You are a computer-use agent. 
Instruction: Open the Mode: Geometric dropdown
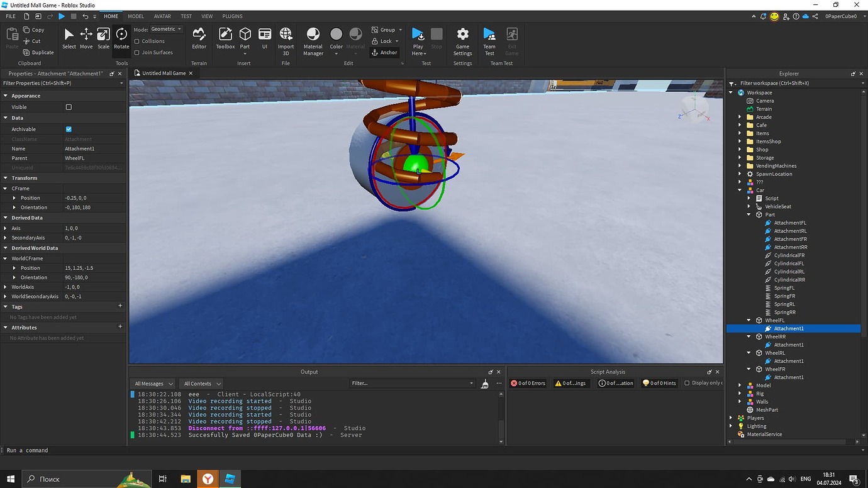165,28
